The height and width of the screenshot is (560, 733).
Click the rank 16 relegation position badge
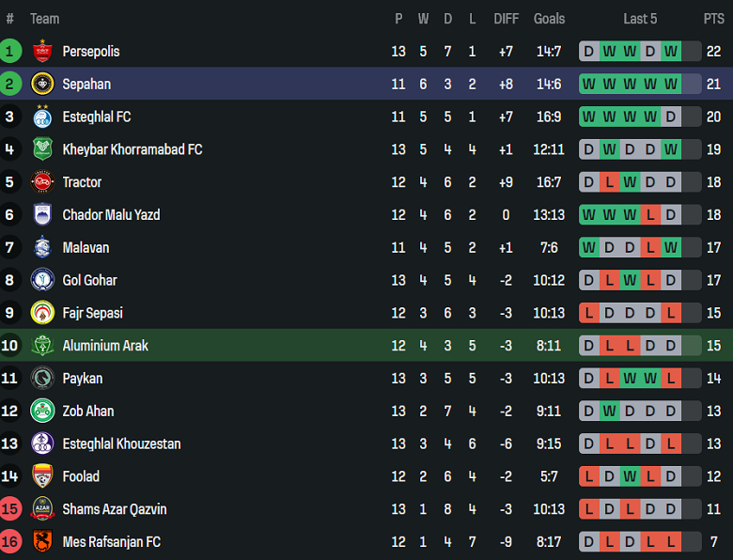coord(10,542)
